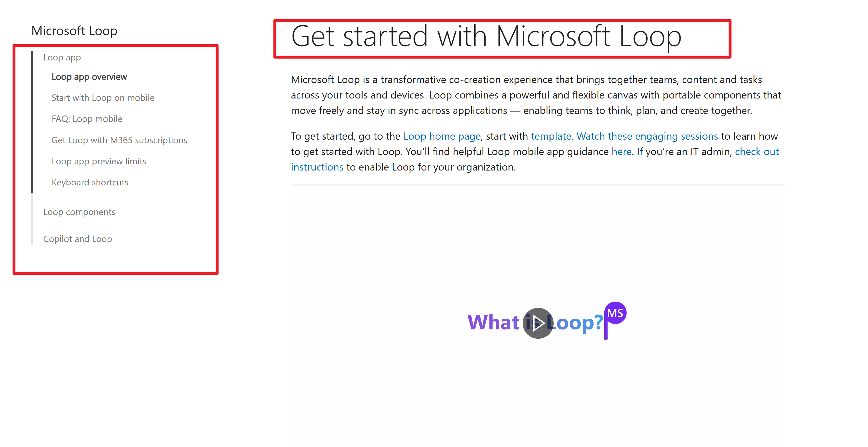Open "Start with Loop on mobile"
The width and height of the screenshot is (868, 447).
coord(103,98)
